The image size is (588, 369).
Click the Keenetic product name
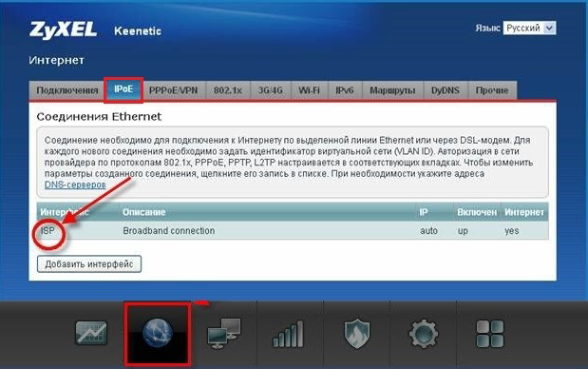[138, 31]
